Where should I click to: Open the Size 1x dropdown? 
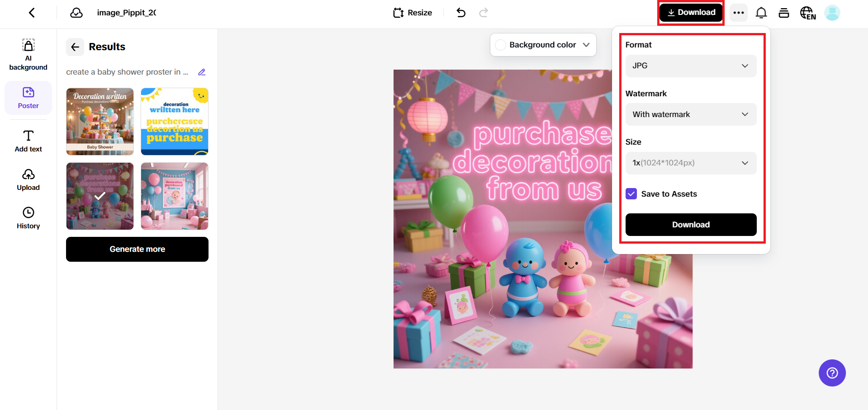(x=691, y=163)
